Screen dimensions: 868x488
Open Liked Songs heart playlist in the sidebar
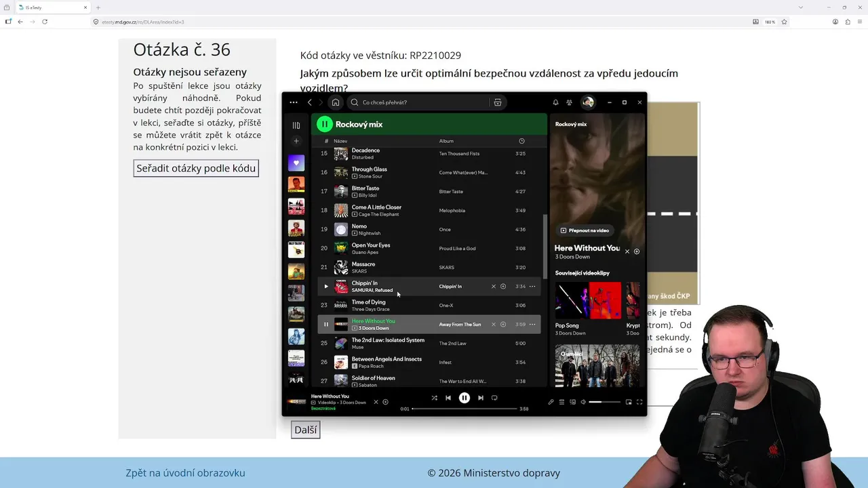click(x=296, y=163)
